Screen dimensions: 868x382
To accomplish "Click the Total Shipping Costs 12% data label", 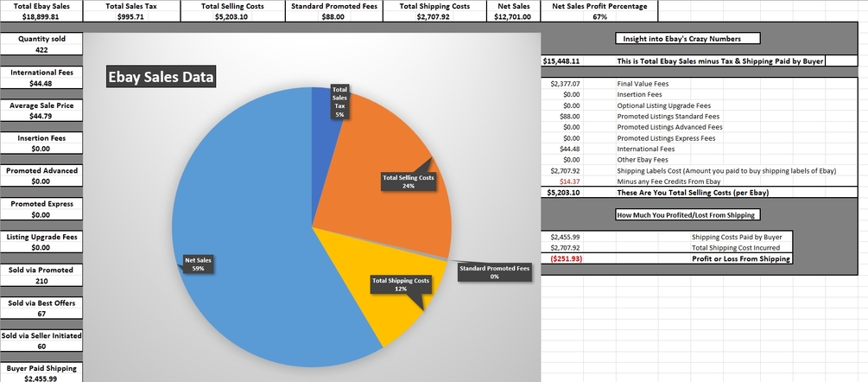I will point(401,284).
